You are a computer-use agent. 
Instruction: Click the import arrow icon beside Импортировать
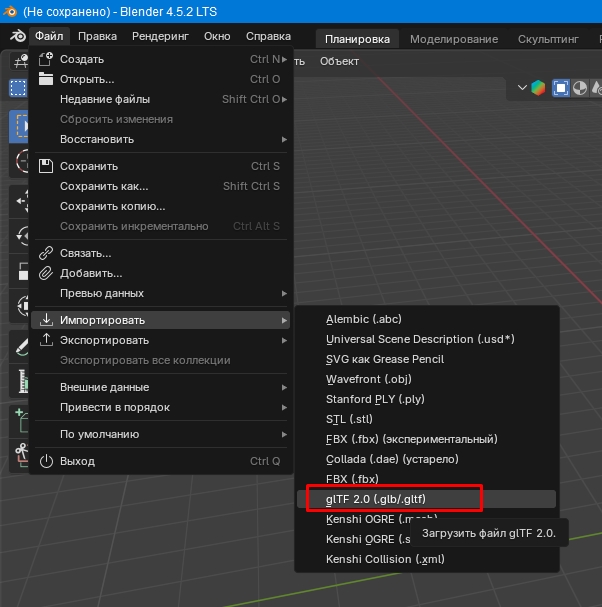(x=46, y=320)
